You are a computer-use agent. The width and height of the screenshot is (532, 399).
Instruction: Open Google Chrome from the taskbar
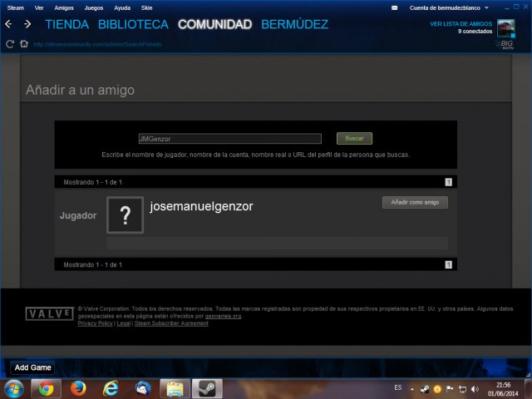[46, 388]
